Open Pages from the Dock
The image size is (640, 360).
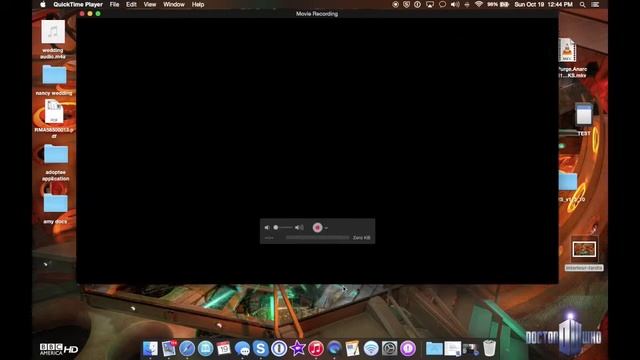click(x=352, y=349)
